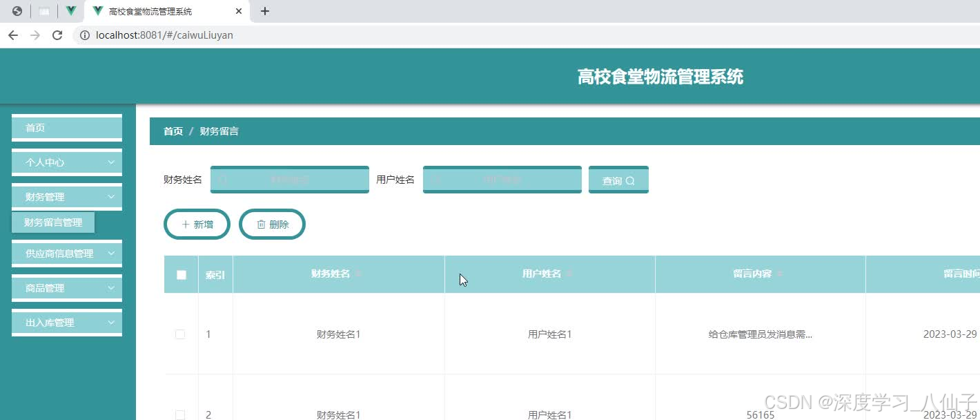Collapse the 财务管理 sidebar section
Screen dimensions: 980x420
[66, 197]
